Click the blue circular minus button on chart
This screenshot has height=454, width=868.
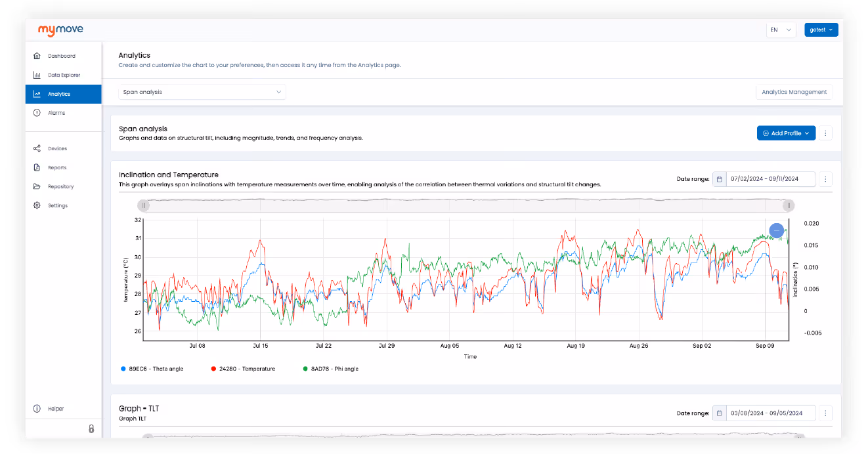tap(777, 231)
